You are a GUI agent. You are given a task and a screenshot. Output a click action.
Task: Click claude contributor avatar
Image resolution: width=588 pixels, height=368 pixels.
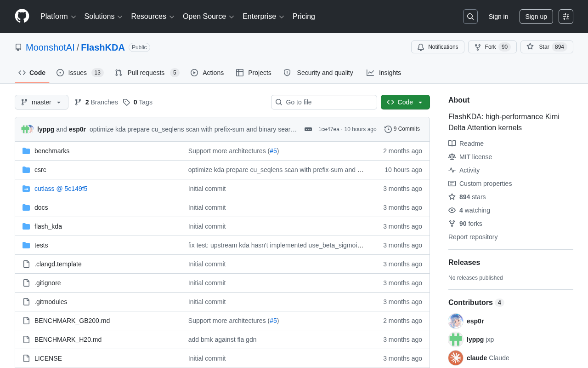tap(456, 358)
